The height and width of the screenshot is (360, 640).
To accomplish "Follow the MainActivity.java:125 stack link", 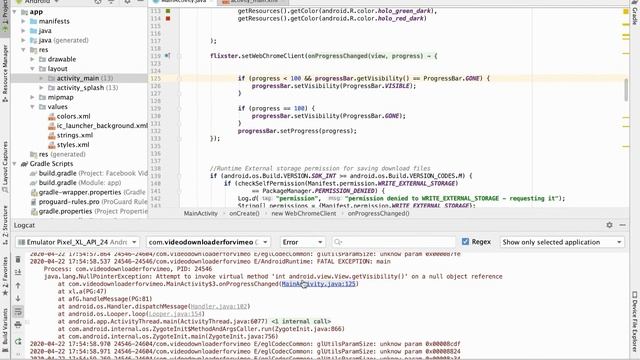I will (318, 284).
